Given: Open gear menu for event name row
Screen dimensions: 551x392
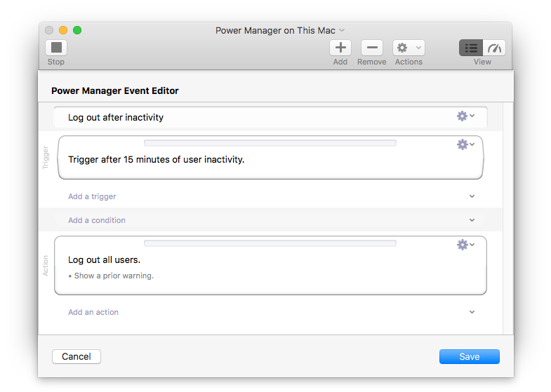Looking at the screenshot, I should tap(465, 116).
